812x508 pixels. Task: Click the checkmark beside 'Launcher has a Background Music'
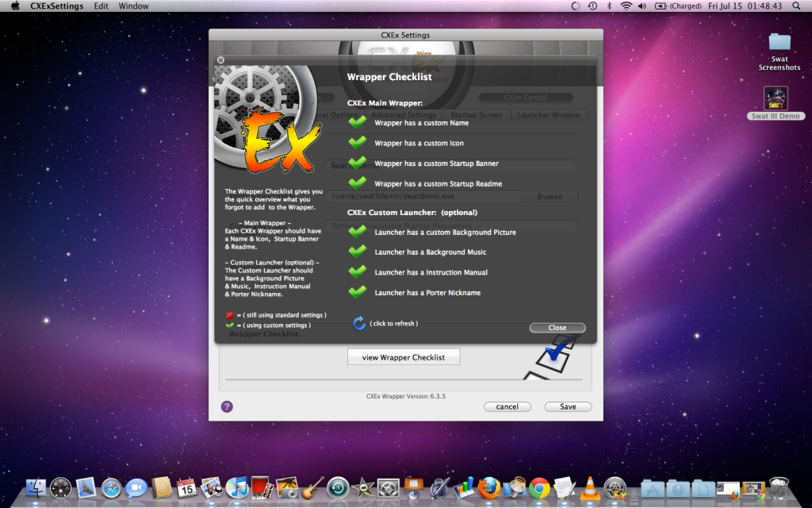point(358,252)
